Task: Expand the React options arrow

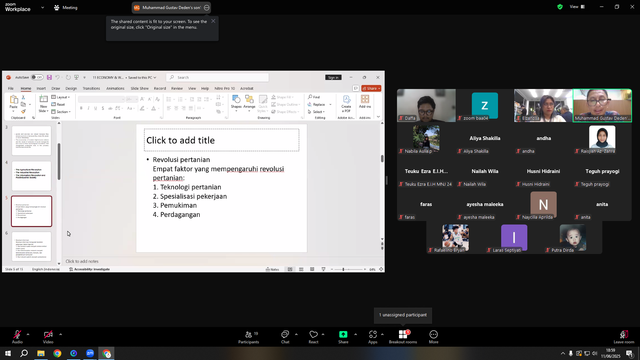Action: point(323,334)
